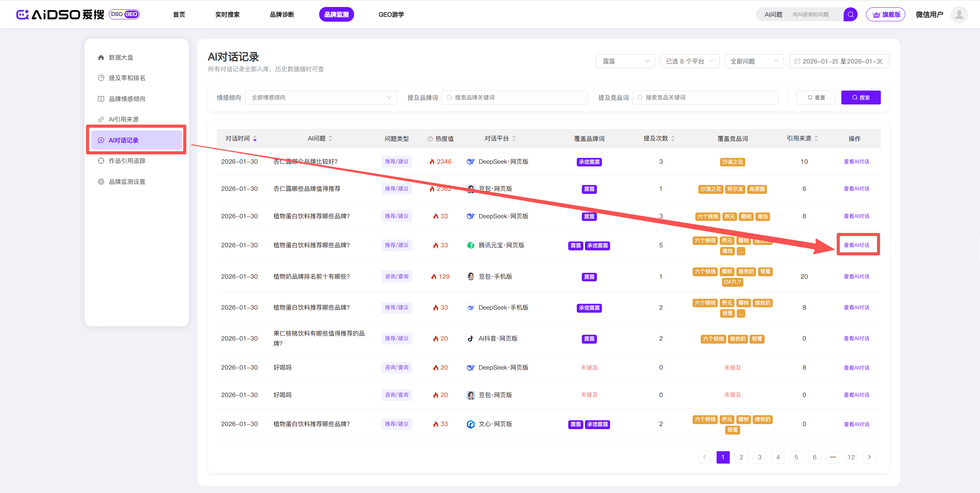Open 品牌监测设置 from the sidebar
This screenshot has width=980, height=493.
click(x=127, y=181)
